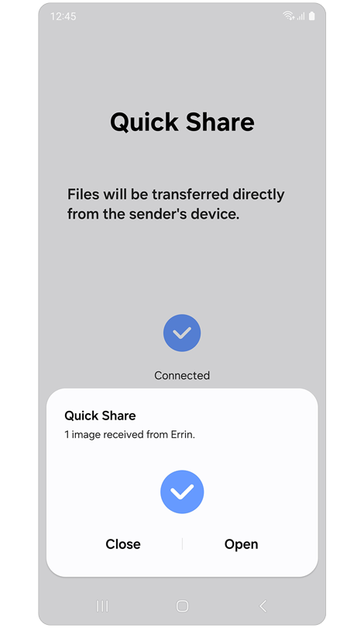364x628 pixels.
Task: Tap '1 image received from Errin' message
Action: [x=130, y=434]
